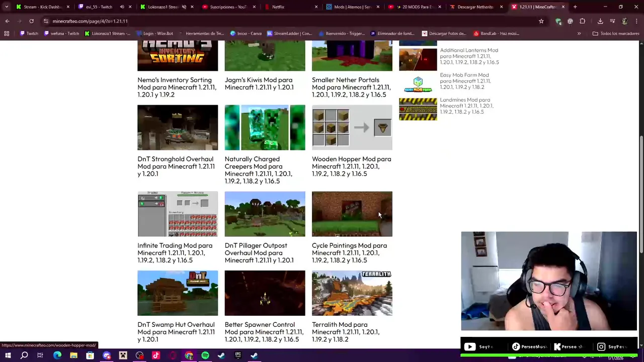Click the DnT Swamp Hut Overhaul thumbnail
Image resolution: width=644 pixels, height=362 pixels.
tap(178, 293)
